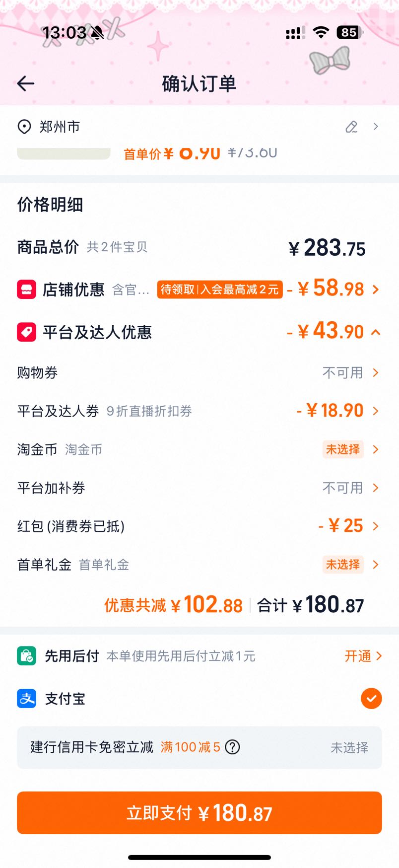Image resolution: width=399 pixels, height=868 pixels.
Task: Tap the 先用后付 bag icon
Action: pos(27,656)
